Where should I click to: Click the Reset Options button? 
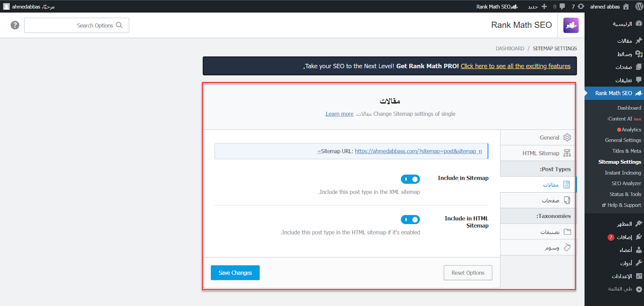pos(468,273)
